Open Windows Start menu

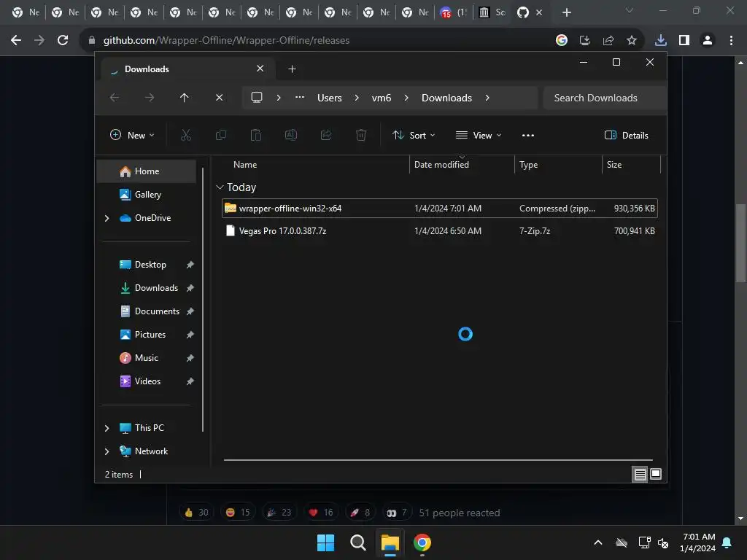click(325, 542)
